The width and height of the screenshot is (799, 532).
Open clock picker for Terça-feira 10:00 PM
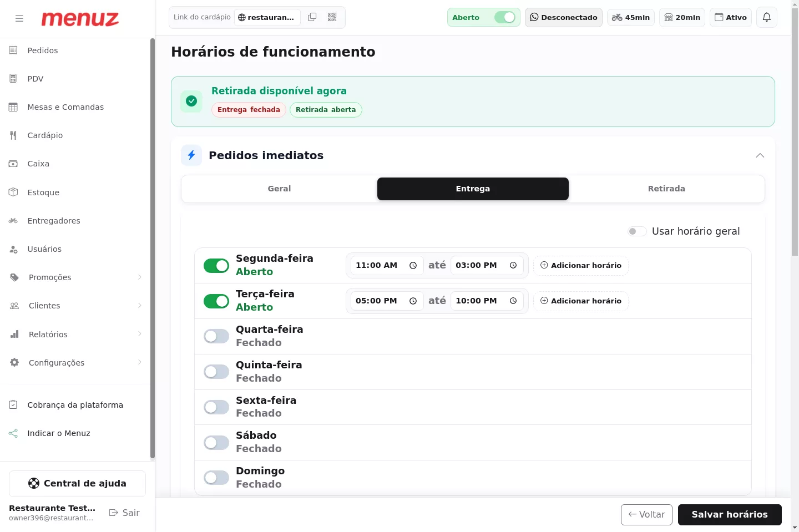[513, 301]
